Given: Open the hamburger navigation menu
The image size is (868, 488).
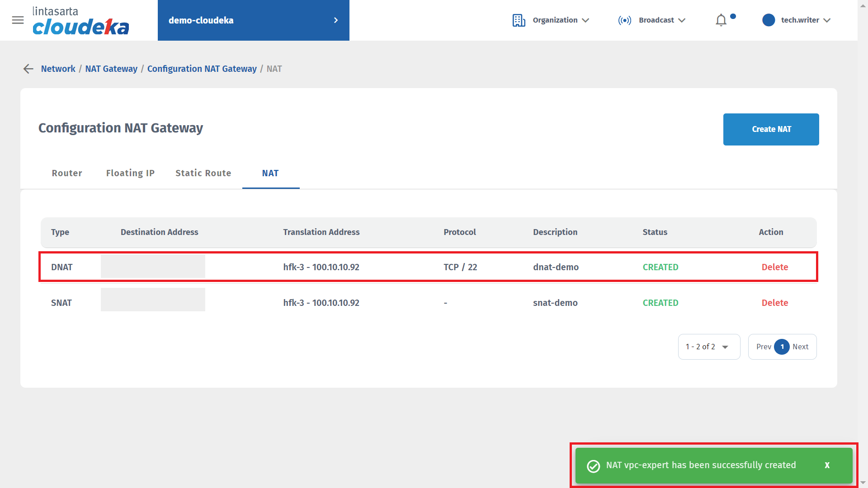Looking at the screenshot, I should pyautogui.click(x=18, y=20).
